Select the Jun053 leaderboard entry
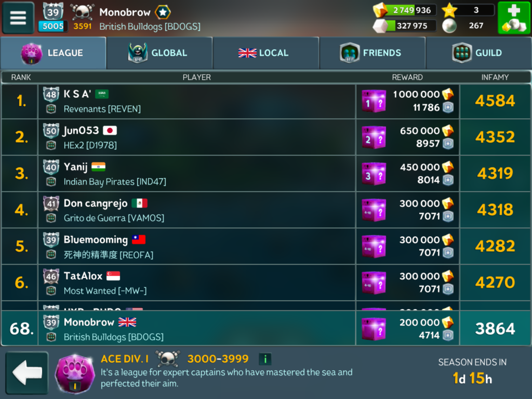Image resolution: width=532 pixels, height=399 pixels. [x=266, y=137]
